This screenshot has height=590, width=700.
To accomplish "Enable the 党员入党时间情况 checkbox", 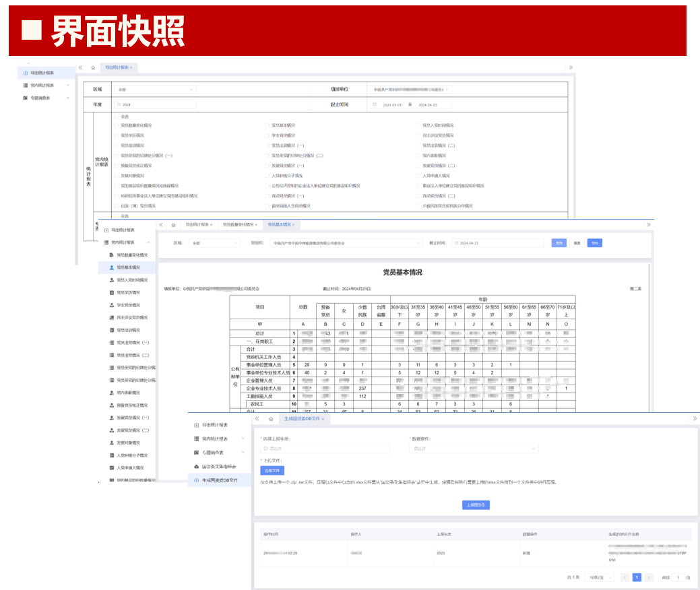I will (x=418, y=125).
